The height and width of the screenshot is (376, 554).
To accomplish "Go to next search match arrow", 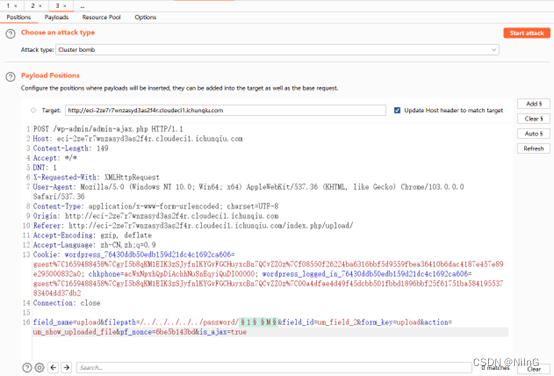I will [x=66, y=368].
